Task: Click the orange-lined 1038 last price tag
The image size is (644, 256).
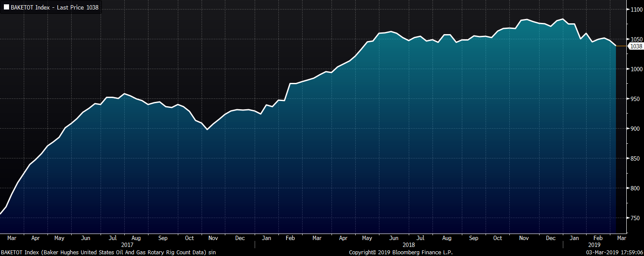Action: click(636, 46)
